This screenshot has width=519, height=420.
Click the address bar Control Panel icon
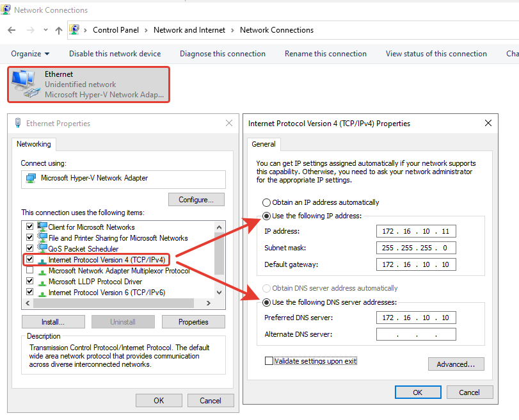pos(75,30)
